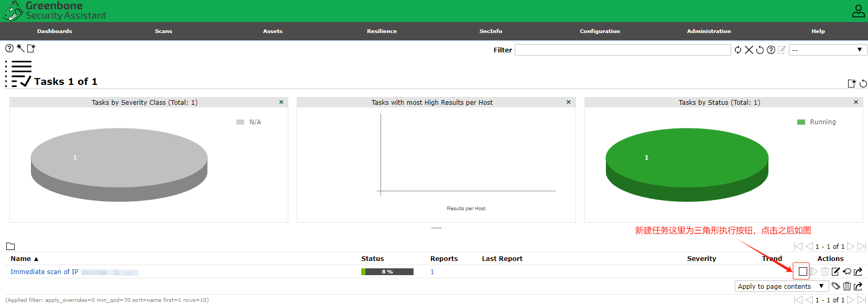Close Tasks by Status chart
Viewport: 868px width, 305px height.
pyautogui.click(x=856, y=102)
